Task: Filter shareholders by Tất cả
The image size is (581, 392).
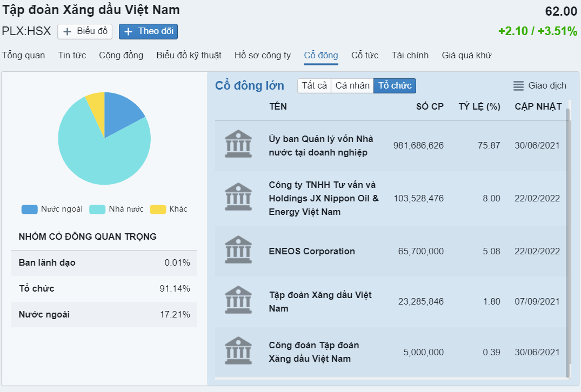Action: click(314, 86)
